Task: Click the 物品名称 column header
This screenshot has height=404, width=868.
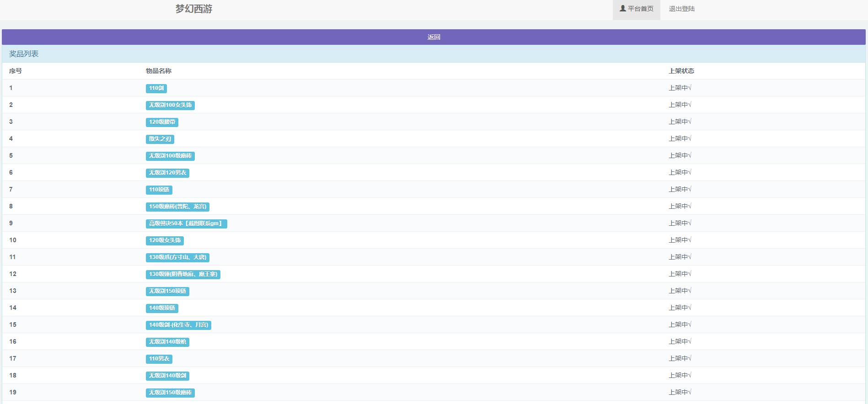Action: [x=158, y=71]
